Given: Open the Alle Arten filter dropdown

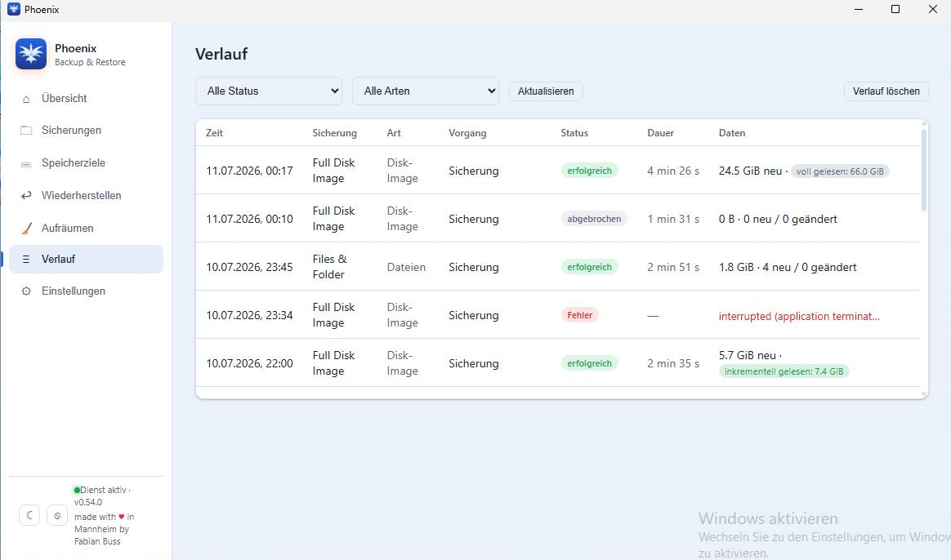Looking at the screenshot, I should point(426,91).
